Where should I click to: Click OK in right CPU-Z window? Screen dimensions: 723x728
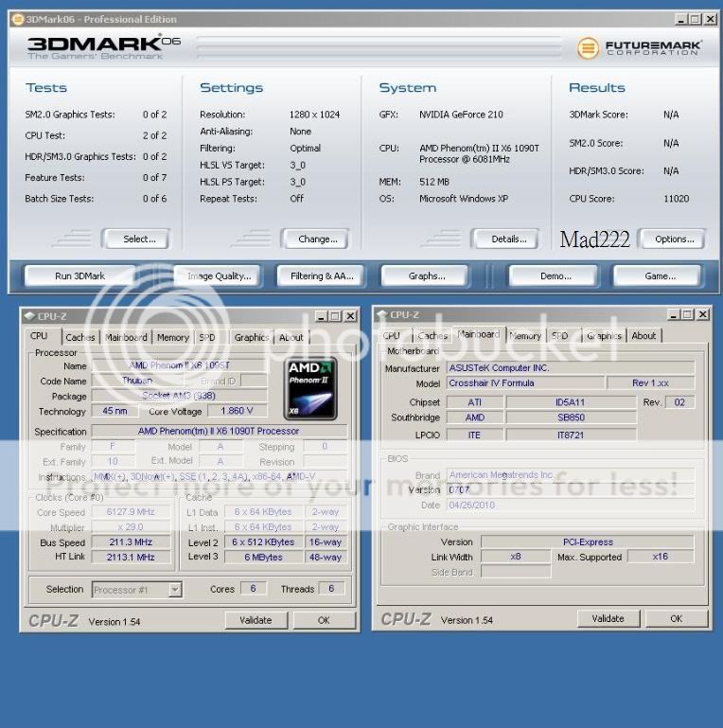pos(676,618)
